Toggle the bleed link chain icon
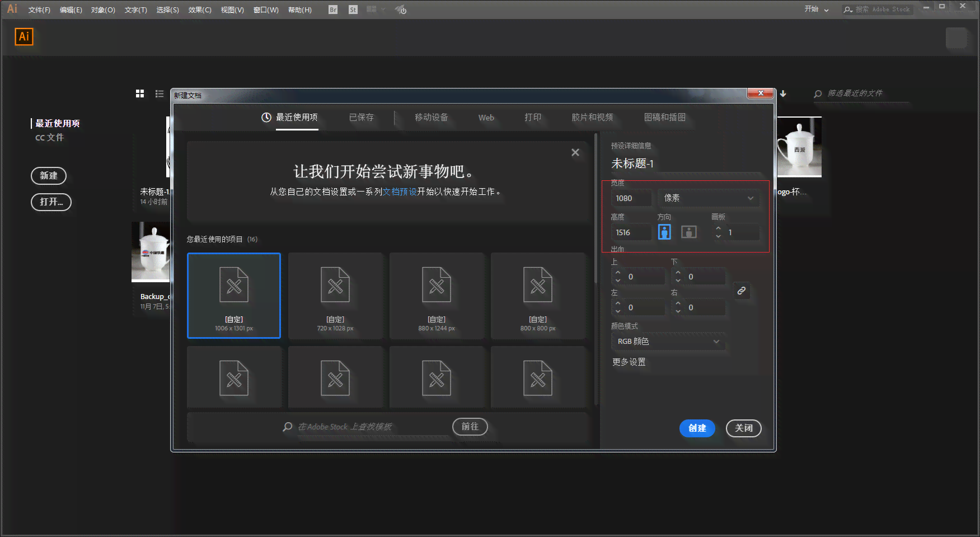The height and width of the screenshot is (537, 980). [742, 291]
